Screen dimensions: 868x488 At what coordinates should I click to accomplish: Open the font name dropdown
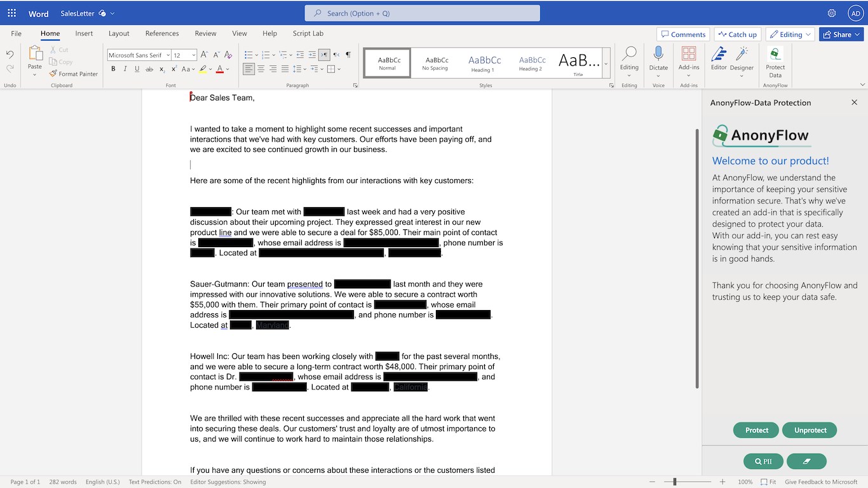[167, 55]
